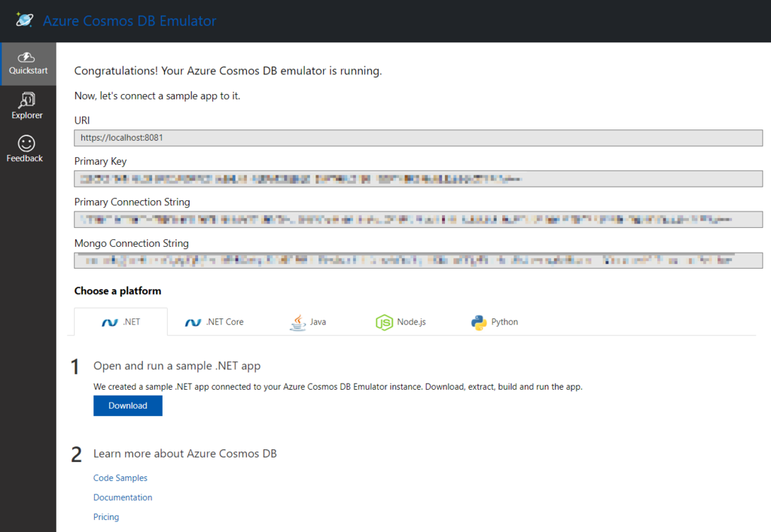This screenshot has height=532, width=771.
Task: Click the Java coffee cup icon
Action: pyautogui.click(x=297, y=323)
